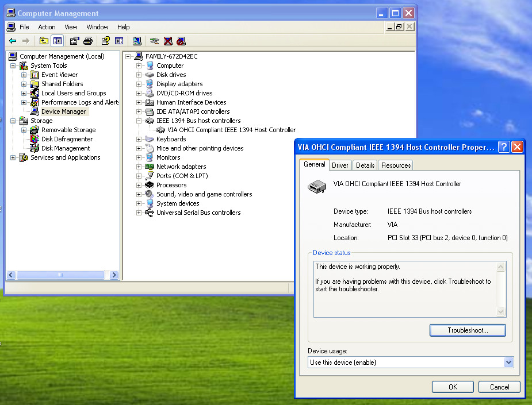Open the Properties toolbar icon

[74, 41]
